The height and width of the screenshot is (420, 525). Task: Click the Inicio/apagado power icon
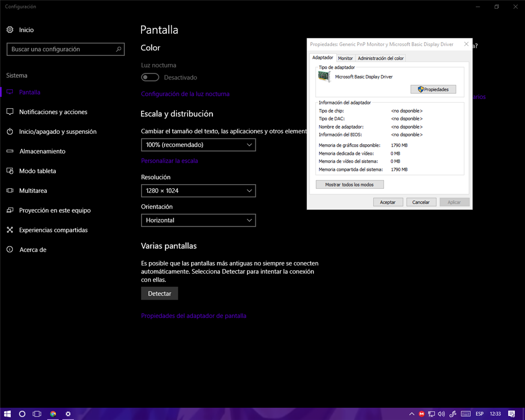point(10,132)
